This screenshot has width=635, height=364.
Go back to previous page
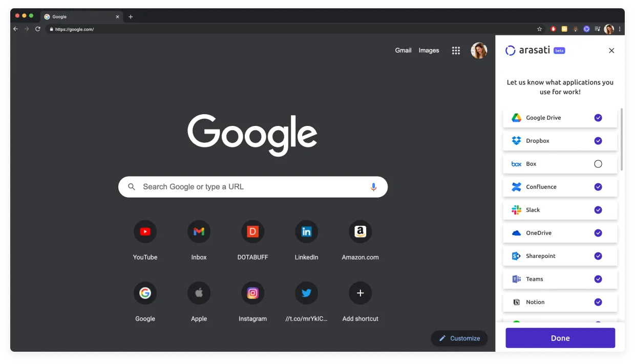point(15,29)
